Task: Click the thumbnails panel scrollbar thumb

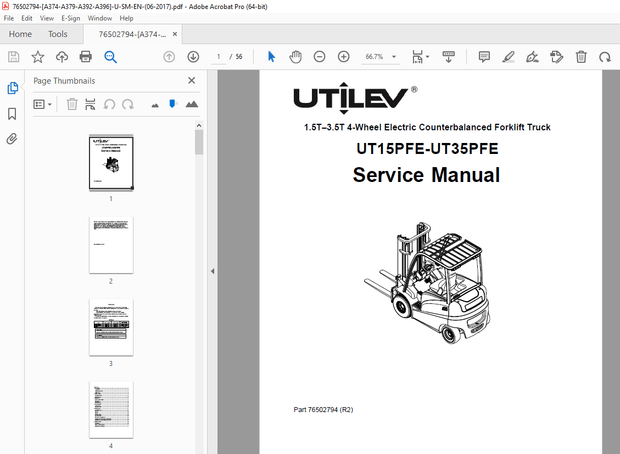Action: pos(199,142)
